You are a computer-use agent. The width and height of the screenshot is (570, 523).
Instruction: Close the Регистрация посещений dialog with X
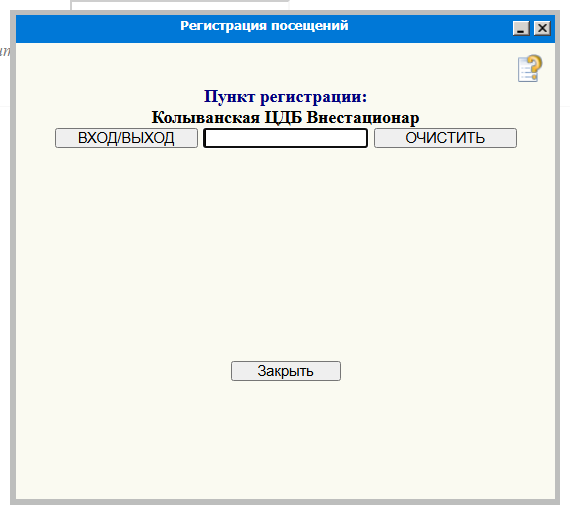tap(542, 28)
